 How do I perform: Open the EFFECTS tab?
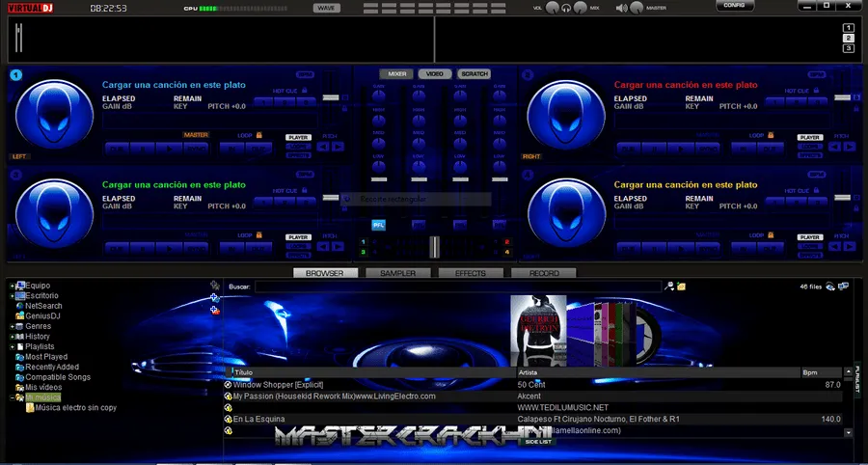[471, 273]
